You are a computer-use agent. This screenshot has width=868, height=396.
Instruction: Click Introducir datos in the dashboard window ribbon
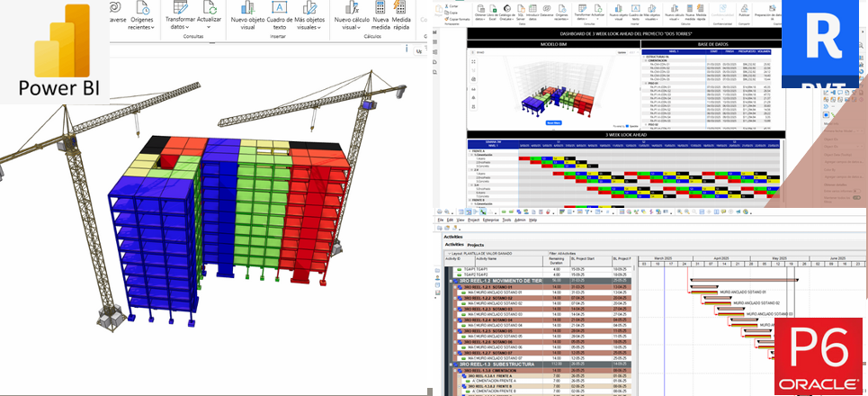532,12
